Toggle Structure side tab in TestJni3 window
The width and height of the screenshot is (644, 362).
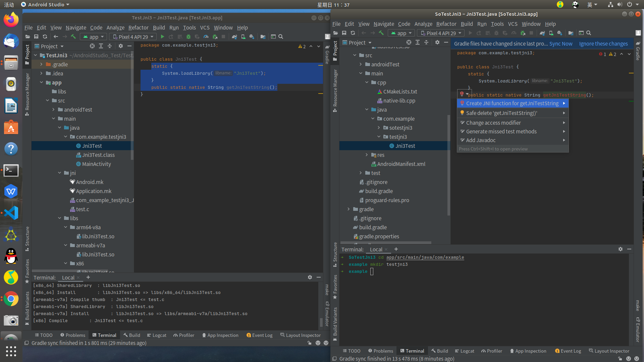[x=27, y=239]
